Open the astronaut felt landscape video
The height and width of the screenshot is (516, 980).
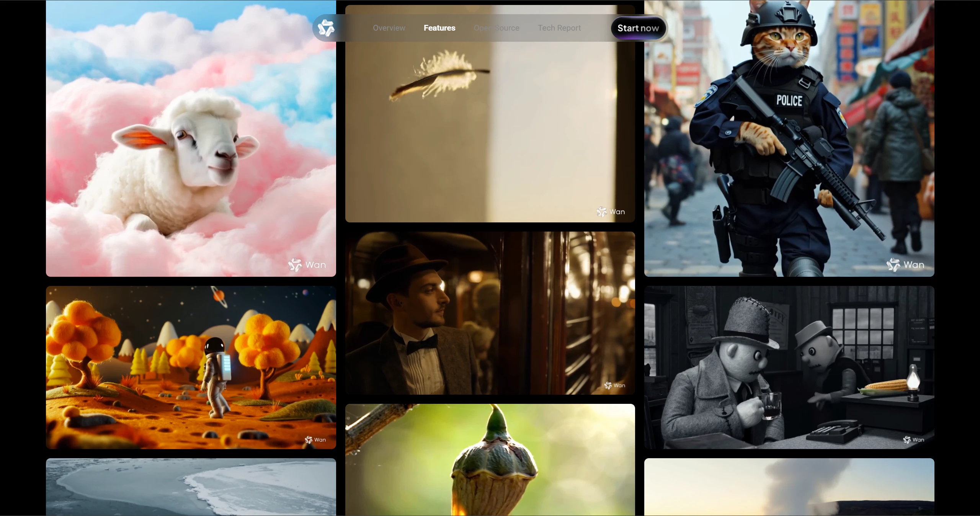point(191,367)
